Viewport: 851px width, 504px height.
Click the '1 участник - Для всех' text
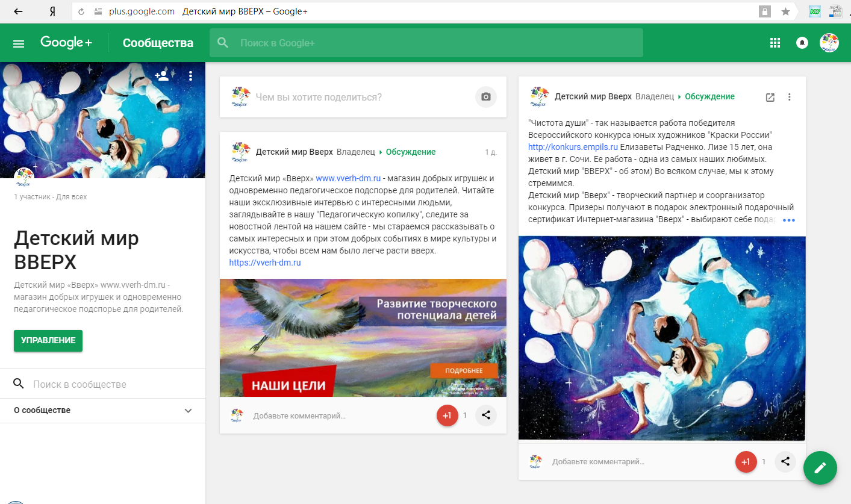51,197
